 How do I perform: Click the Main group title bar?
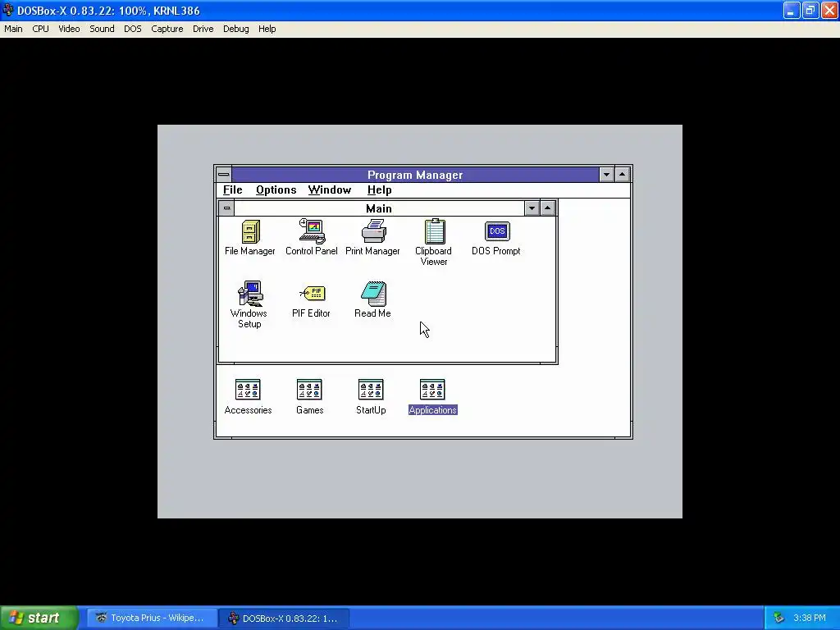pyautogui.click(x=379, y=208)
